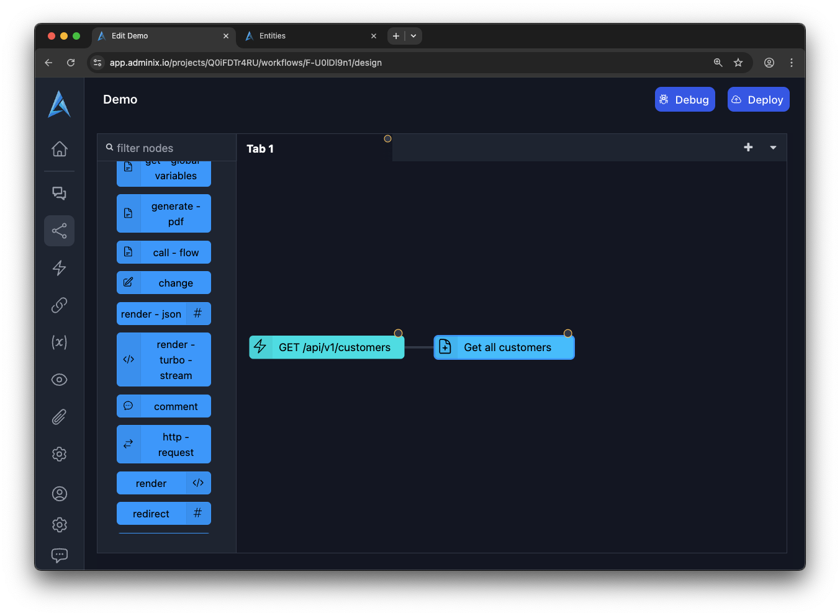This screenshot has width=840, height=616.
Task: Click the status dot on Get all customers node
Action: (x=567, y=334)
